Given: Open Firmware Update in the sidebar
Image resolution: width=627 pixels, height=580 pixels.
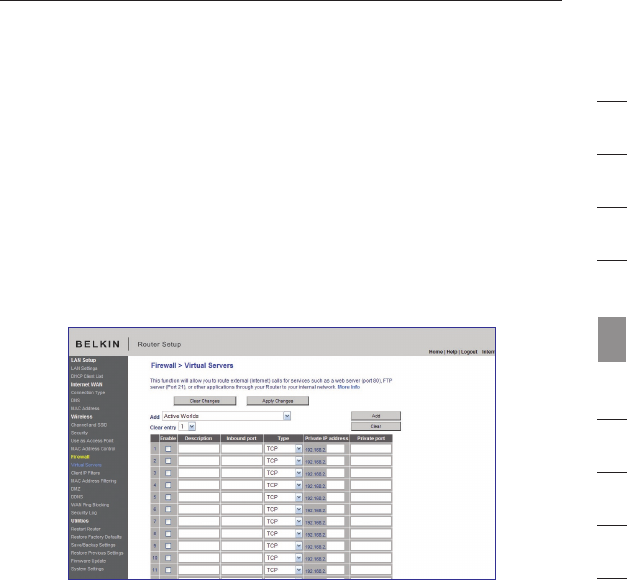Looking at the screenshot, I should tap(88, 561).
